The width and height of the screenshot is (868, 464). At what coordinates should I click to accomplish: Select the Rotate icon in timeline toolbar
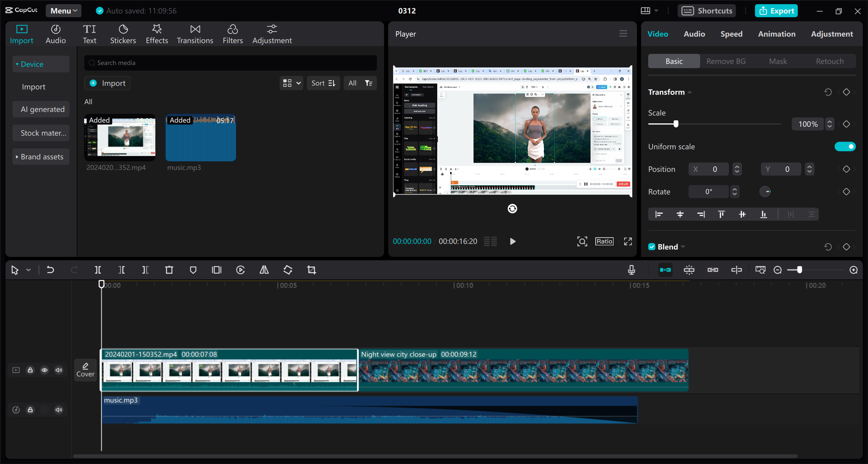(x=287, y=270)
